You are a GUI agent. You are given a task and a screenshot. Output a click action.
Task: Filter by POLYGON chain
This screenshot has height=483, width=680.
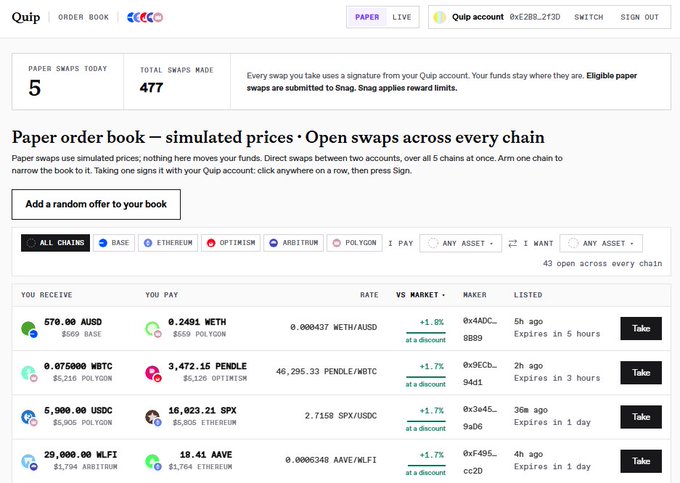(355, 243)
